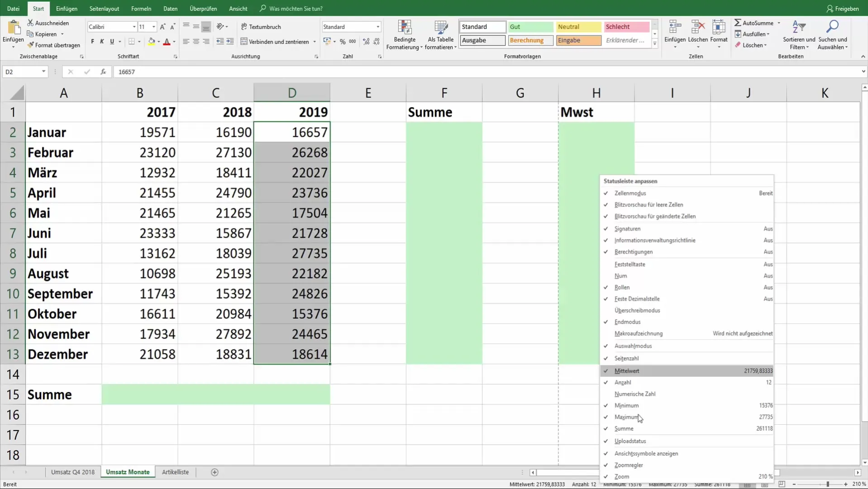This screenshot has height=489, width=868.
Task: Open the Name Box dropdown arrow
Action: 43,72
